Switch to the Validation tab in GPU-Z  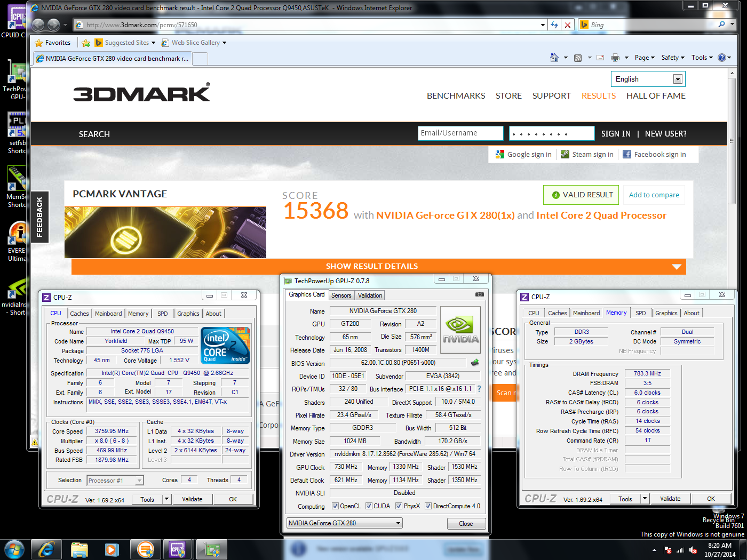370,295
